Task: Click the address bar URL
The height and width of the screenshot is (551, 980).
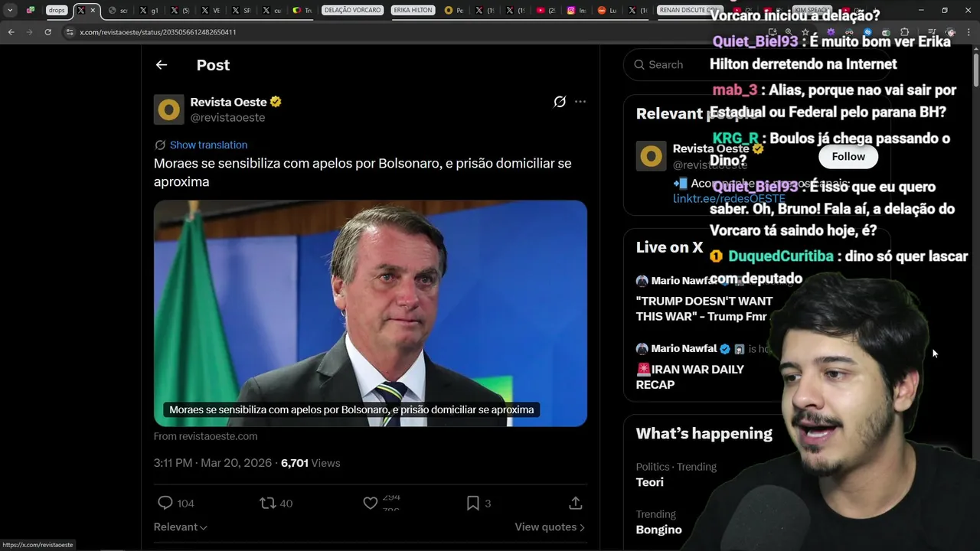Action: [158, 32]
